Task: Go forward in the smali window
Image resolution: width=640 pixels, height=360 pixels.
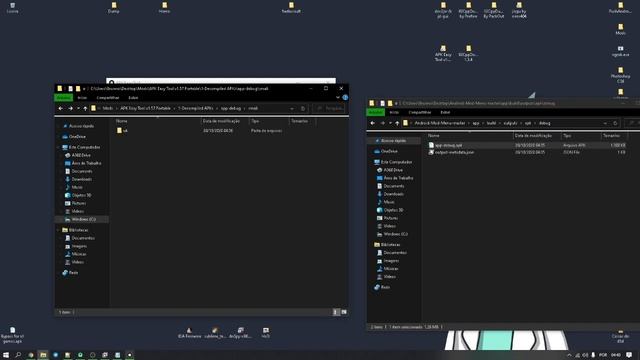Action: 70,109
